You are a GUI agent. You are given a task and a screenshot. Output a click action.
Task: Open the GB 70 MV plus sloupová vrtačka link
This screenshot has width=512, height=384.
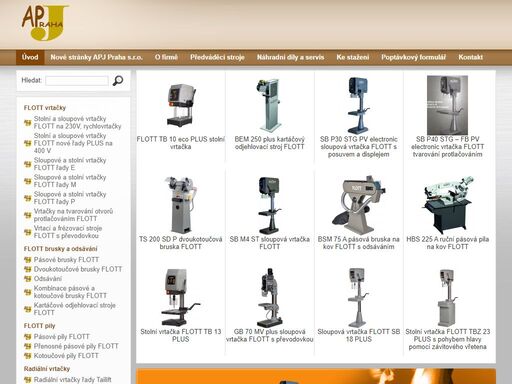click(269, 335)
